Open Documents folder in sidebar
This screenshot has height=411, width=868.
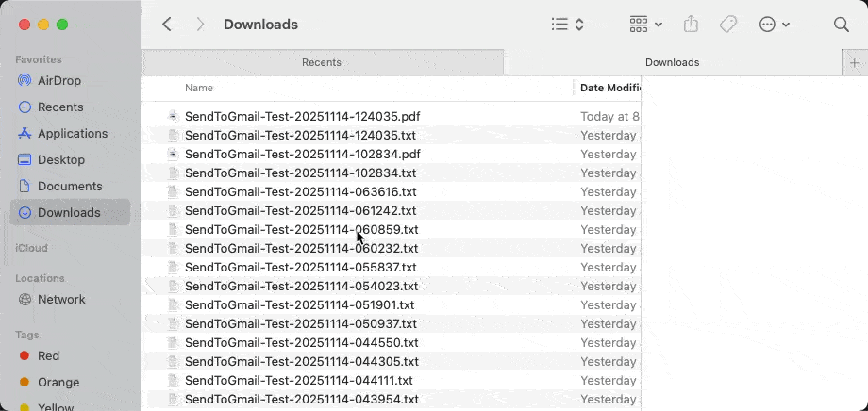pyautogui.click(x=70, y=187)
